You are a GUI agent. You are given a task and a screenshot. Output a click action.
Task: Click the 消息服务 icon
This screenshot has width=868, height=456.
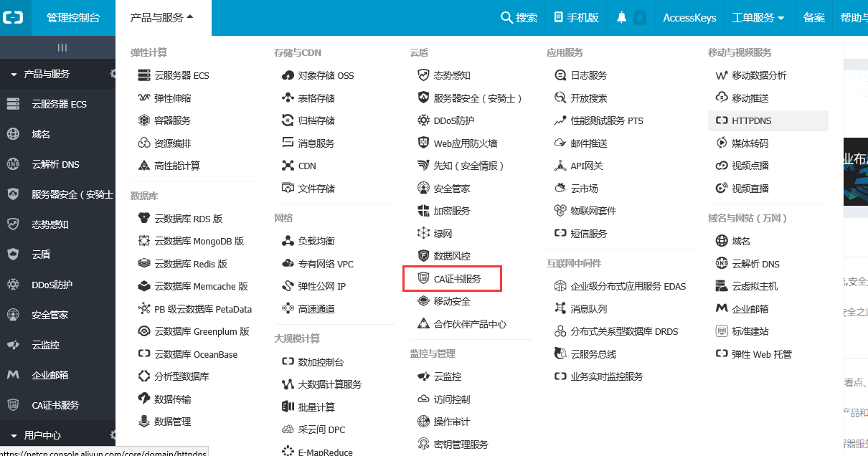[x=288, y=143]
